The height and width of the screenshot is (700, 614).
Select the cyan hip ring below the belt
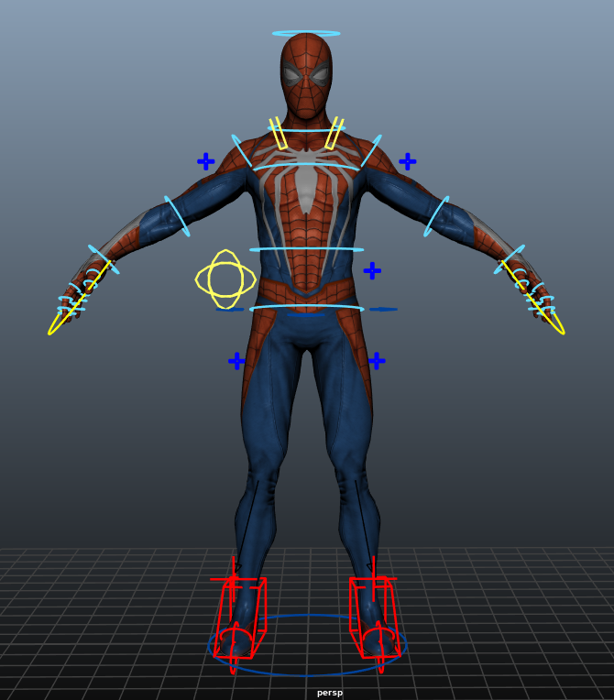306,307
